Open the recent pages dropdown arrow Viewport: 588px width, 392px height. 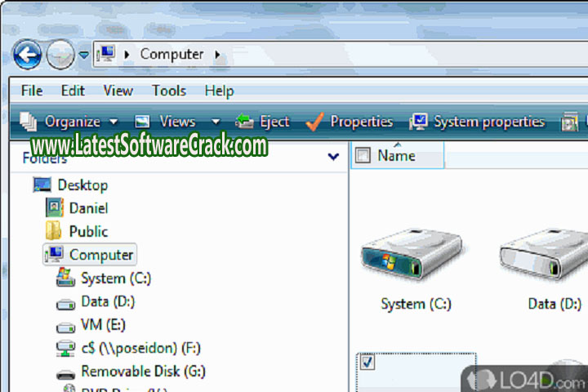click(x=84, y=56)
